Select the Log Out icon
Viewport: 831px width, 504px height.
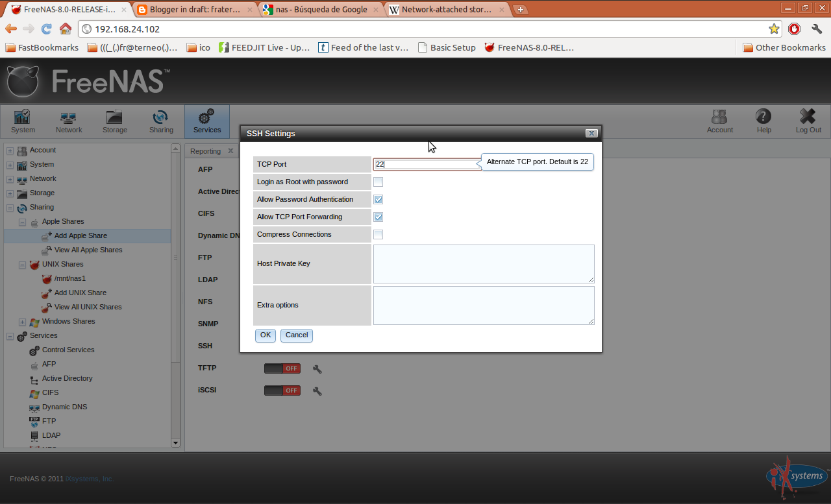click(x=808, y=121)
